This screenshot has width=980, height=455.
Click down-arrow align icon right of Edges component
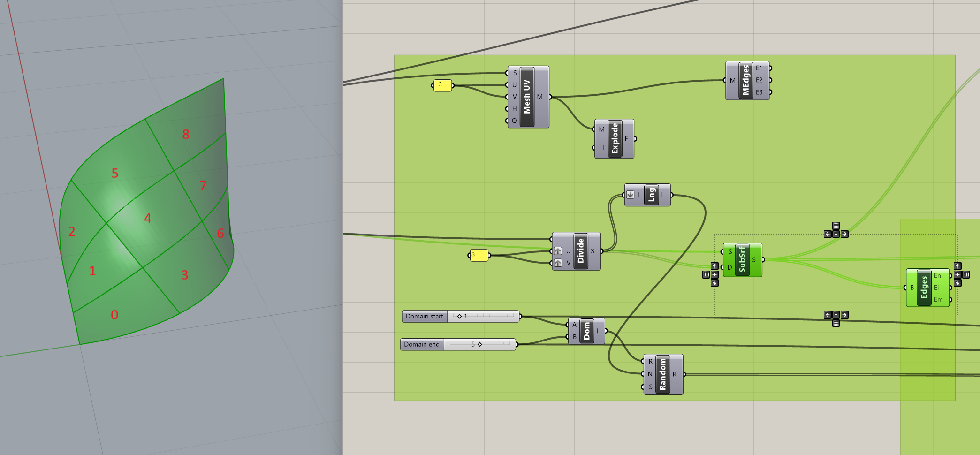tap(957, 283)
